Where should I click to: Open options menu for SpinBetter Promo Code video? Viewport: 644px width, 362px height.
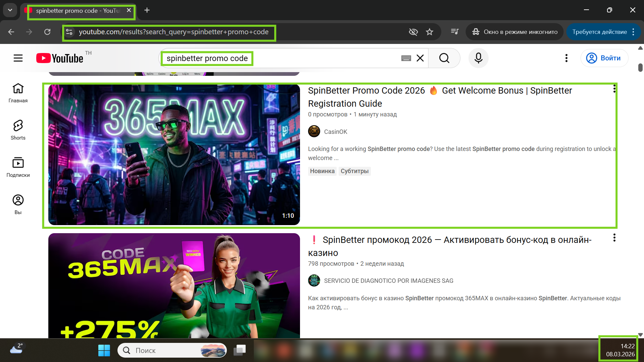614,89
